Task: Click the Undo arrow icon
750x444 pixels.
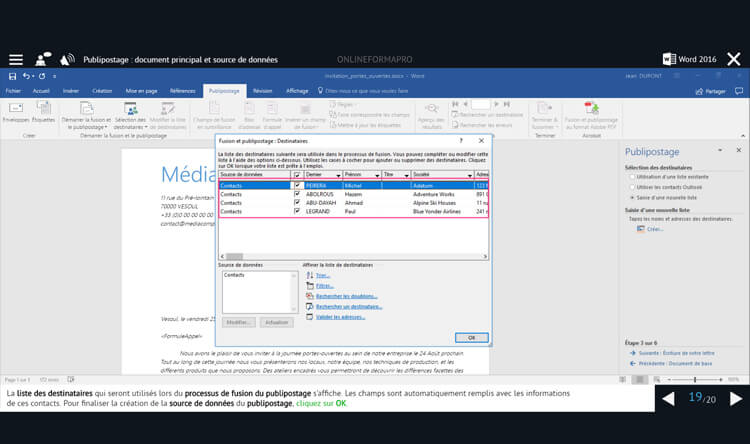Action: 27,76
